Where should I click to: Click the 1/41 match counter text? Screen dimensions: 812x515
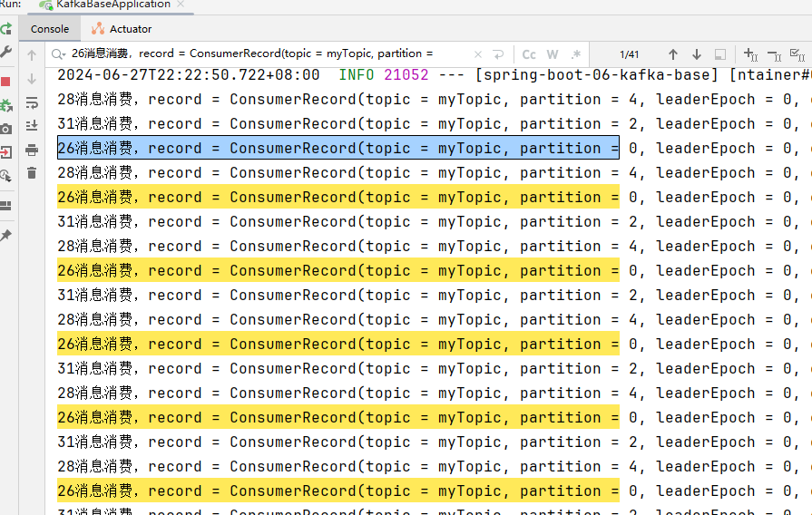click(x=630, y=54)
